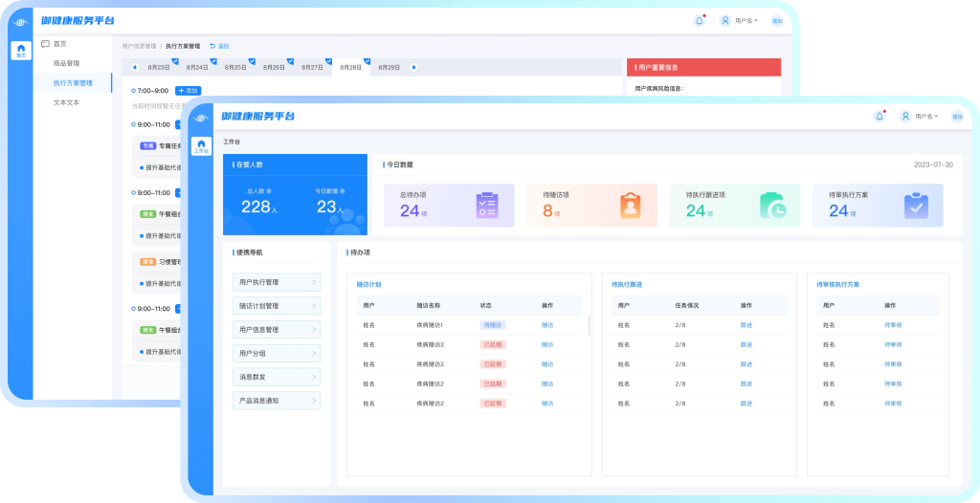Click 随访 action link in 疾病随访1 row
The height and width of the screenshot is (503, 980).
(547, 325)
